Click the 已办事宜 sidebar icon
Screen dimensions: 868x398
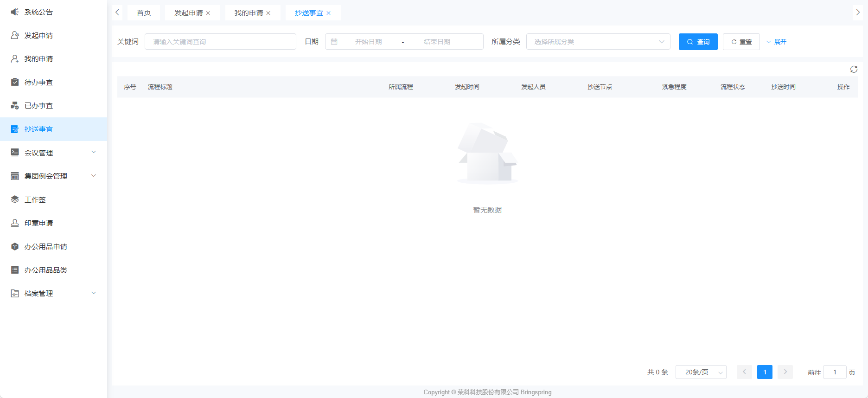pyautogui.click(x=15, y=106)
